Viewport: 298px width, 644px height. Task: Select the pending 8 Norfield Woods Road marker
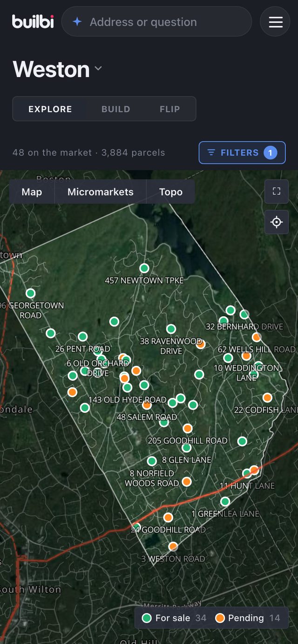pos(186,481)
